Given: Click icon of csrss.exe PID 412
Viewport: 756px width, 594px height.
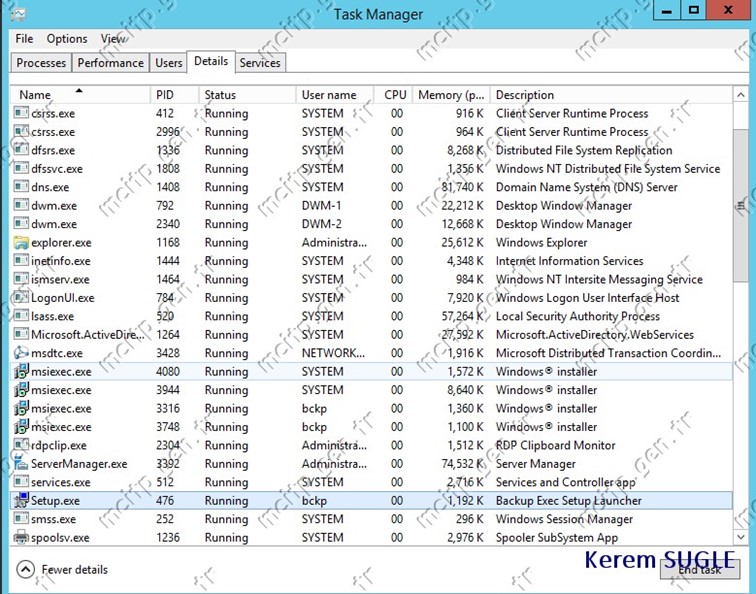Looking at the screenshot, I should (x=21, y=113).
